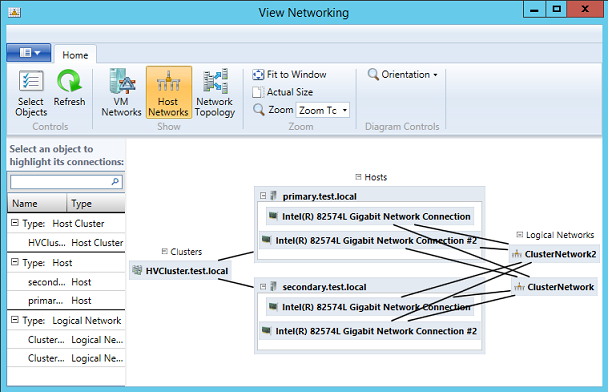Select the second... Host row
The image size is (608, 392).
click(66, 282)
